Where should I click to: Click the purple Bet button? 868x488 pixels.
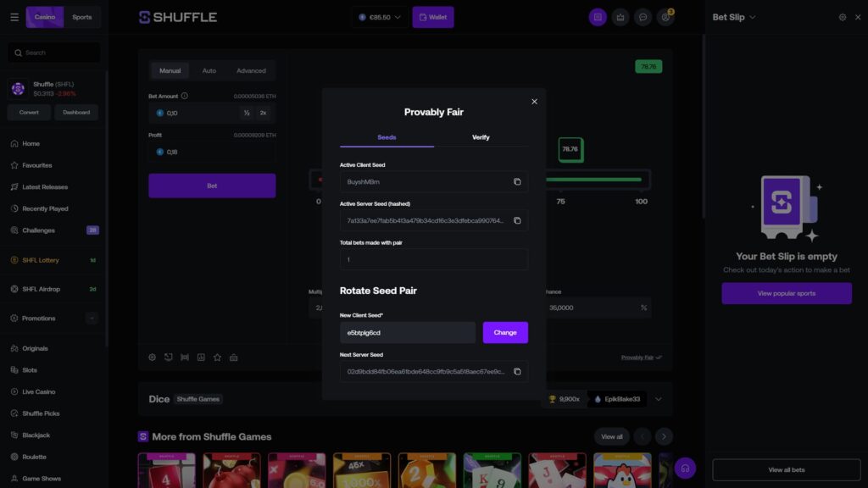[212, 186]
